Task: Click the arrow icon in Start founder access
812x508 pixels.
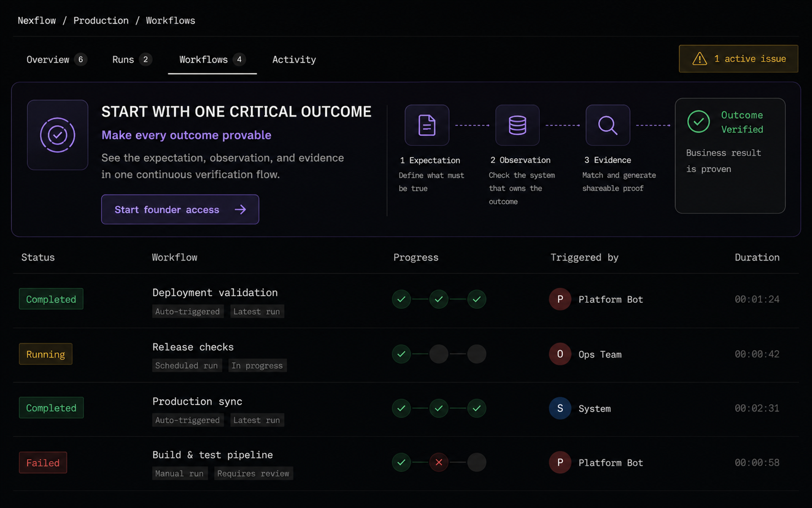Action: tap(240, 210)
